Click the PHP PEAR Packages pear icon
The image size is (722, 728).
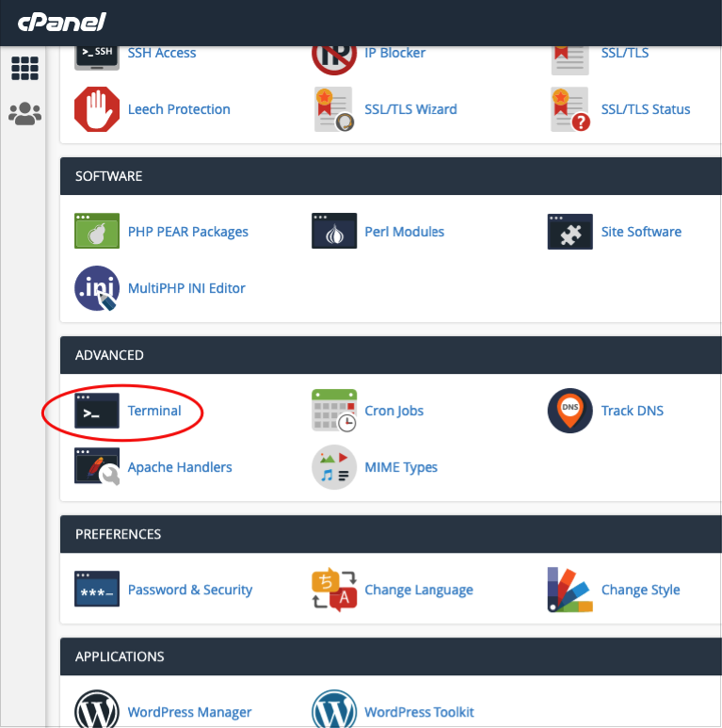click(x=97, y=231)
